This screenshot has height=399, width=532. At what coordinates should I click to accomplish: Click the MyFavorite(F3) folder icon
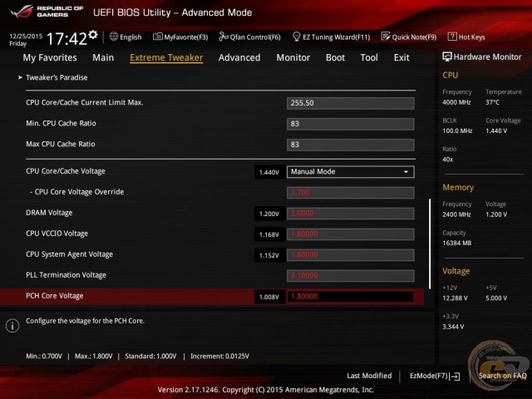tap(157, 37)
